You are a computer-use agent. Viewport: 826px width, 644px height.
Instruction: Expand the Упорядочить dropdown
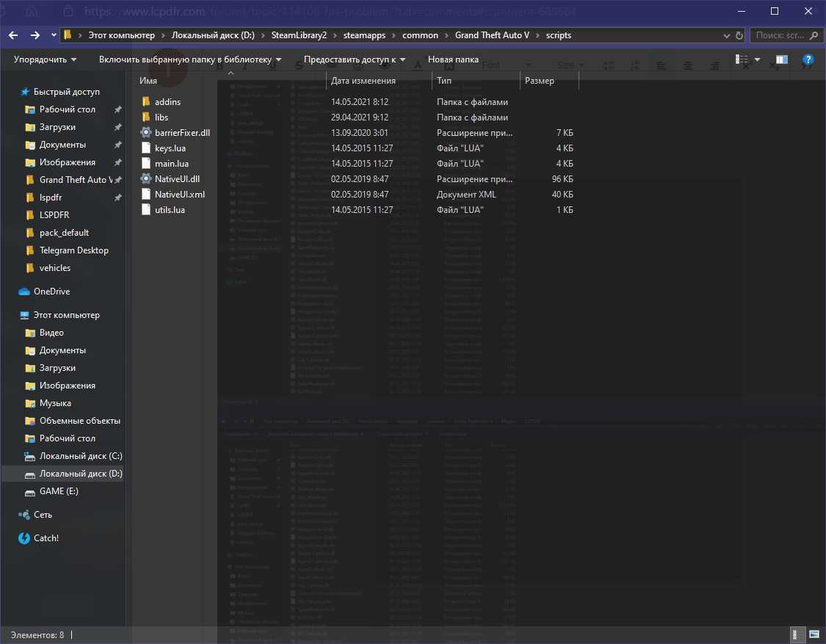click(x=46, y=59)
